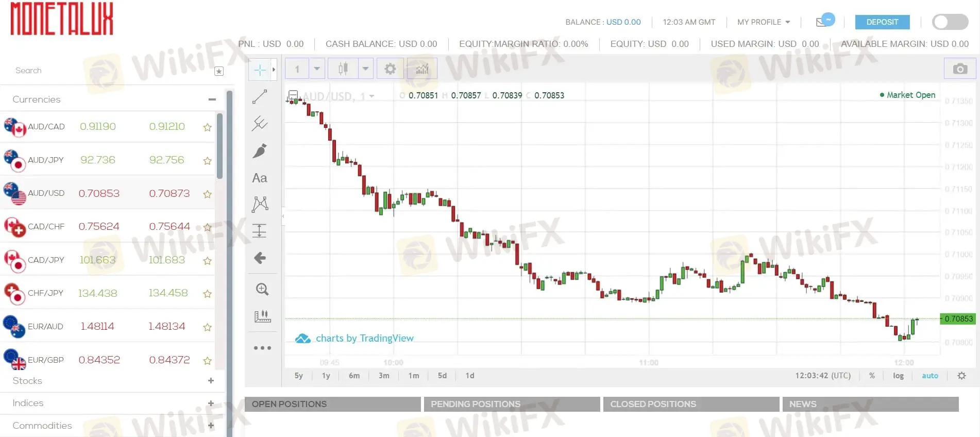The height and width of the screenshot is (437, 980).
Task: Favorite the CAD/CHF pair star
Action: [207, 227]
